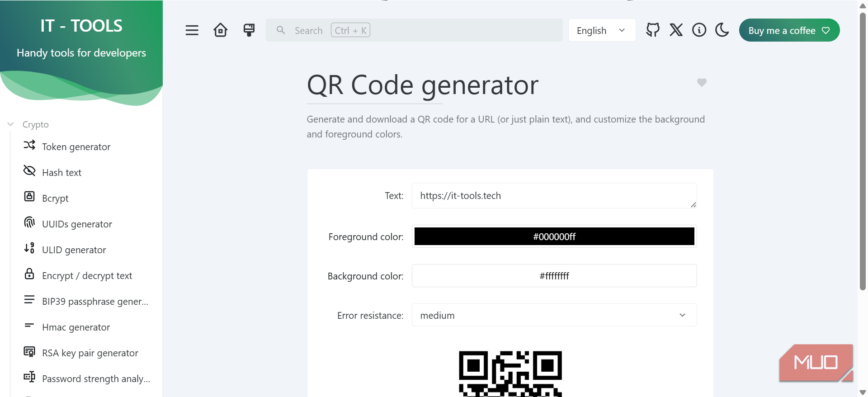Add QR Code generator to favorites heart
The height and width of the screenshot is (397, 868).
coord(702,82)
